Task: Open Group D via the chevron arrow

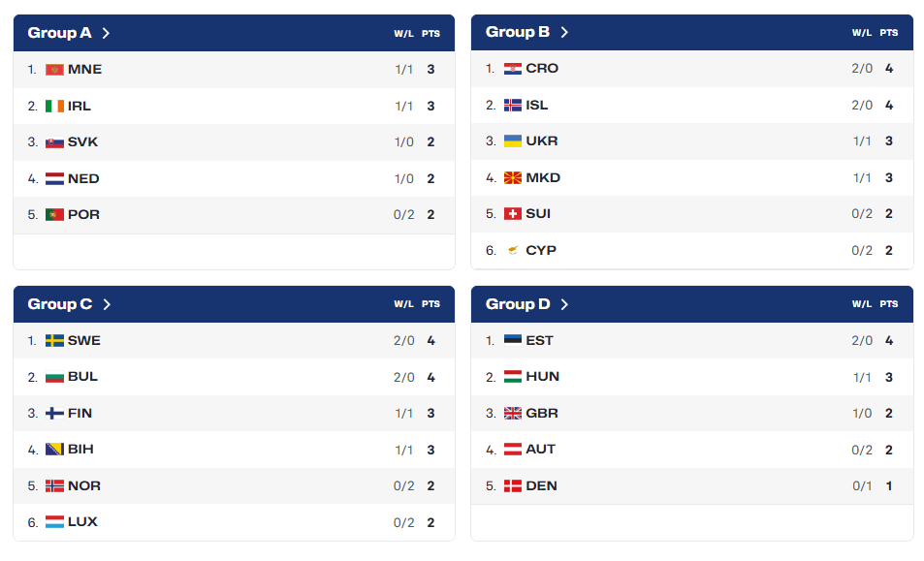Action: coord(564,304)
